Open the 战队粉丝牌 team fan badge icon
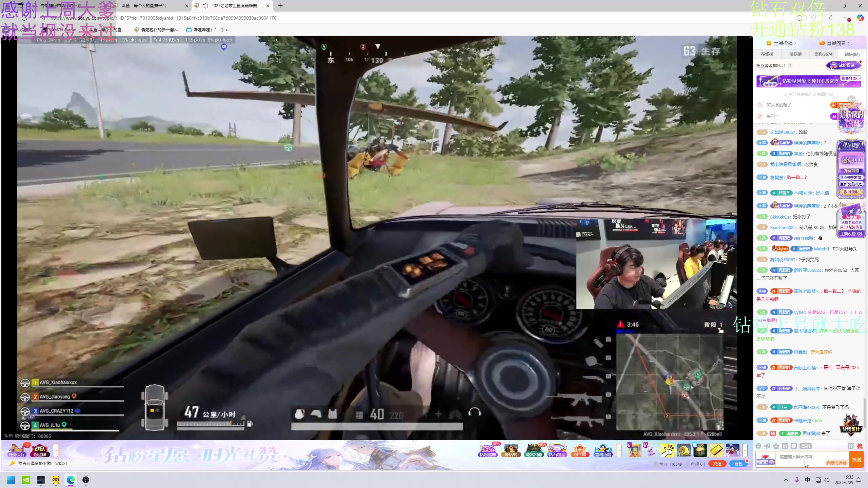The width and height of the screenshot is (868, 488). (x=40, y=450)
